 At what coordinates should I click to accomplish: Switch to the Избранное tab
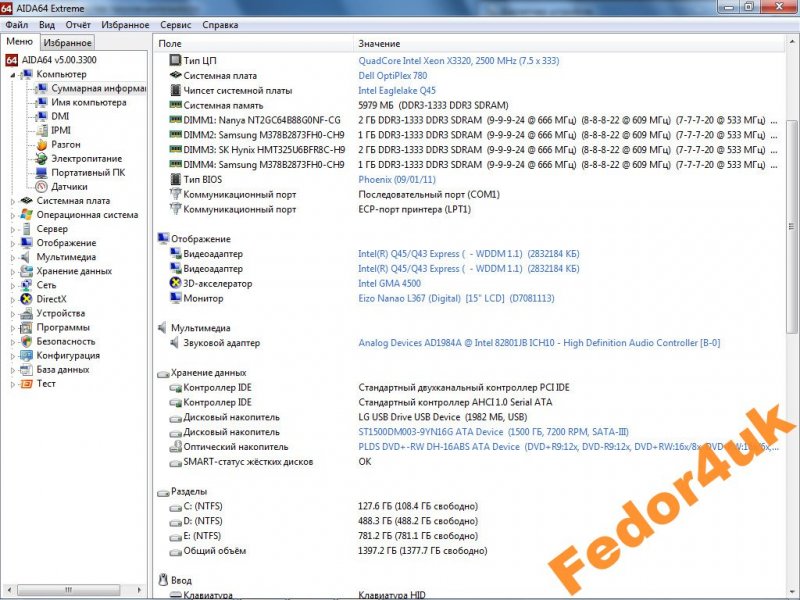68,43
